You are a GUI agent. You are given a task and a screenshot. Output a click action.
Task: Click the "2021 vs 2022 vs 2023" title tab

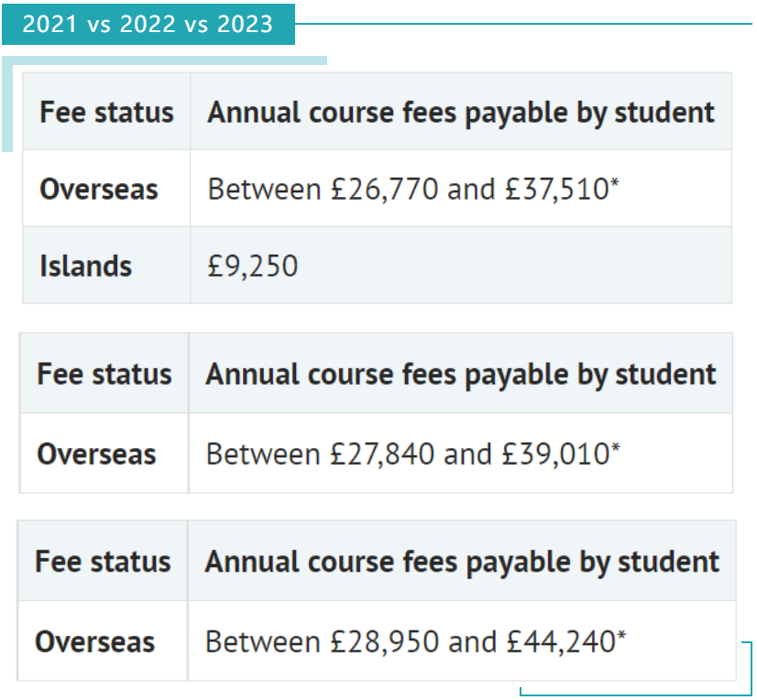tap(148, 24)
